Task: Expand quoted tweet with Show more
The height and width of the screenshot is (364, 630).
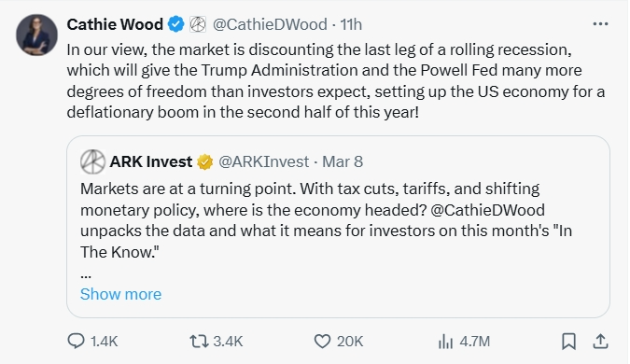Action: click(x=121, y=294)
